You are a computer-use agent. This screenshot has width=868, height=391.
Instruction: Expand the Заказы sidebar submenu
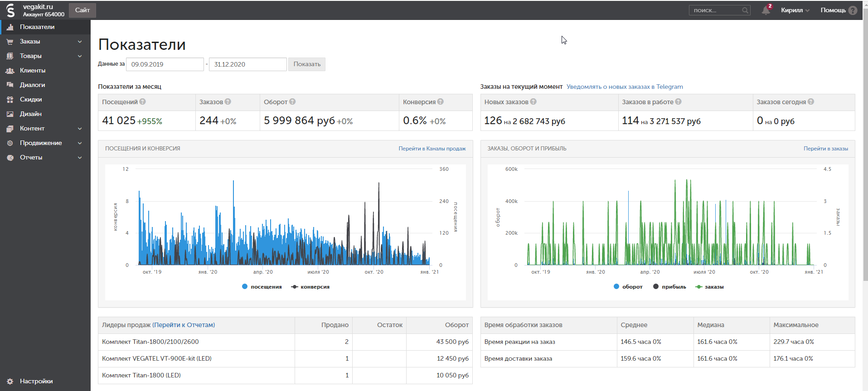[x=80, y=42]
